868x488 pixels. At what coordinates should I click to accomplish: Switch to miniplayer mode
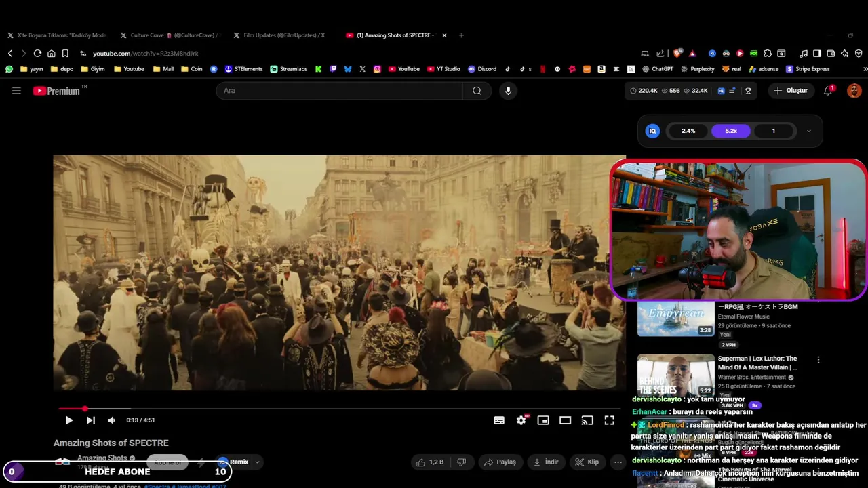coord(543,420)
